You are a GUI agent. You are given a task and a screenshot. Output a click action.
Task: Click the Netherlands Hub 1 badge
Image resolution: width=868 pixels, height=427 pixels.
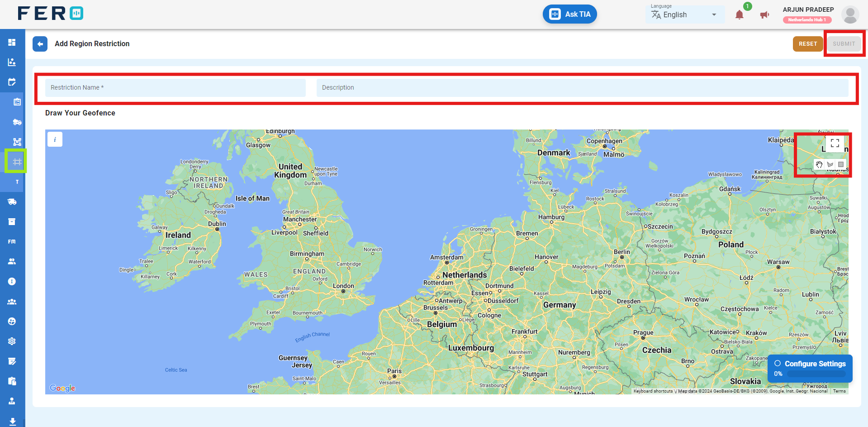click(x=807, y=20)
